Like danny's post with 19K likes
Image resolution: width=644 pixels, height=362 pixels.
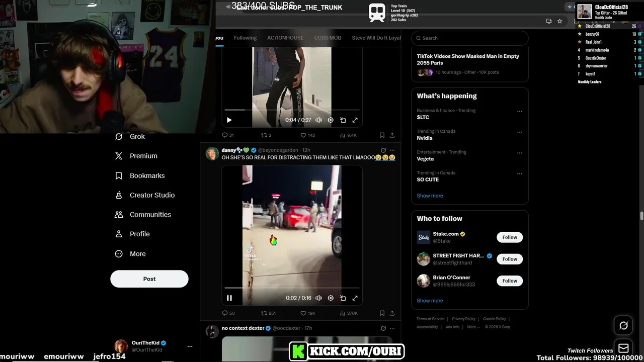pos(308,313)
